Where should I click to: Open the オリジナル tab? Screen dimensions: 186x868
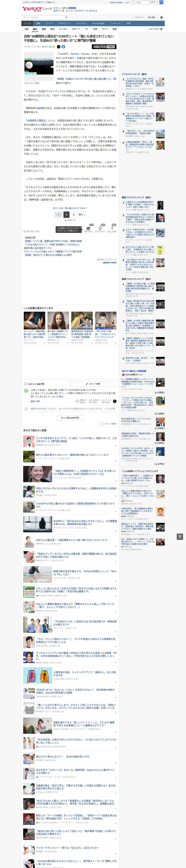[x=81, y=23]
